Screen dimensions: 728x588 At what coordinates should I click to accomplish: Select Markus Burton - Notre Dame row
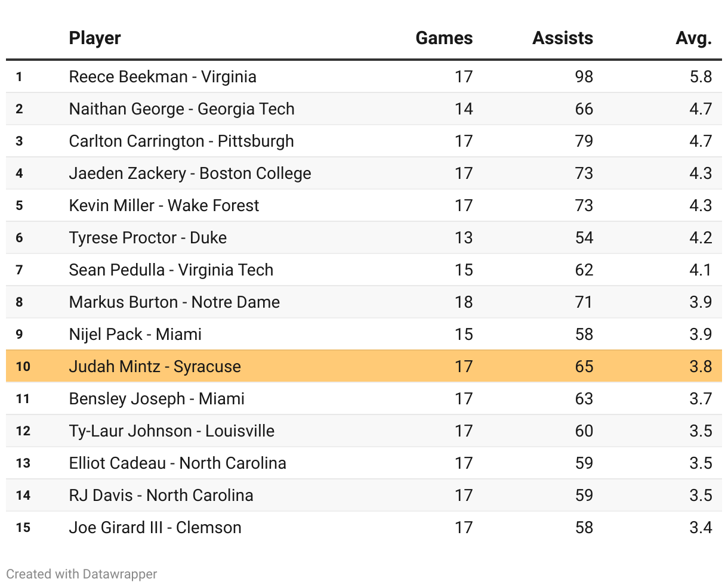tap(174, 302)
